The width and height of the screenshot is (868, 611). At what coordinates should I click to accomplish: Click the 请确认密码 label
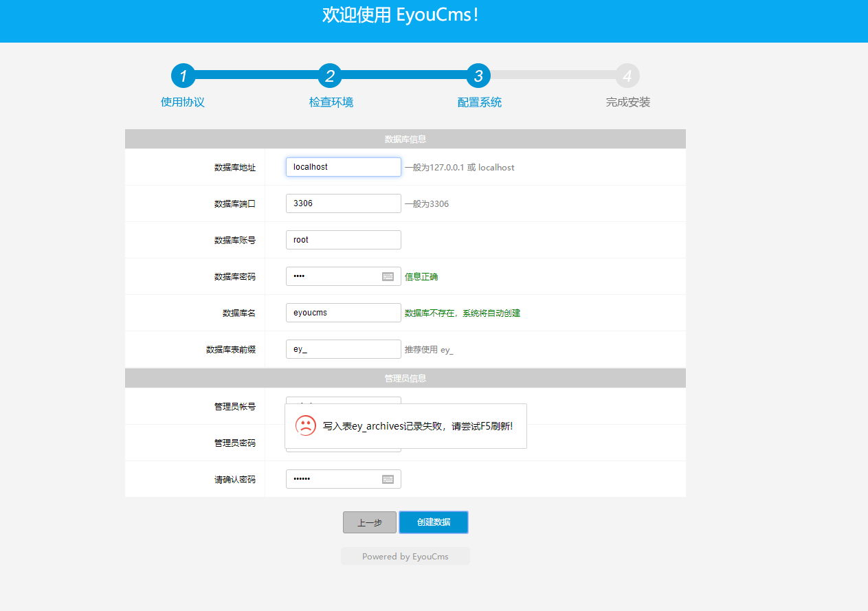click(235, 480)
